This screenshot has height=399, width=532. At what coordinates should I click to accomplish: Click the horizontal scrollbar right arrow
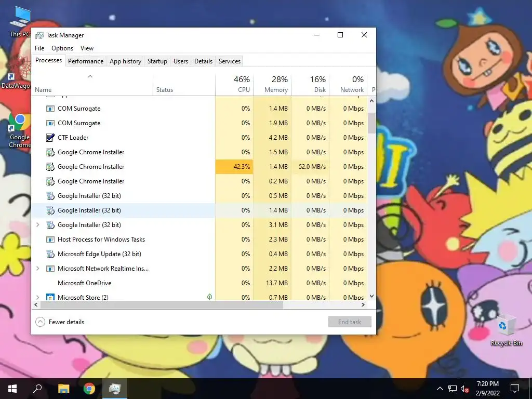(363, 304)
